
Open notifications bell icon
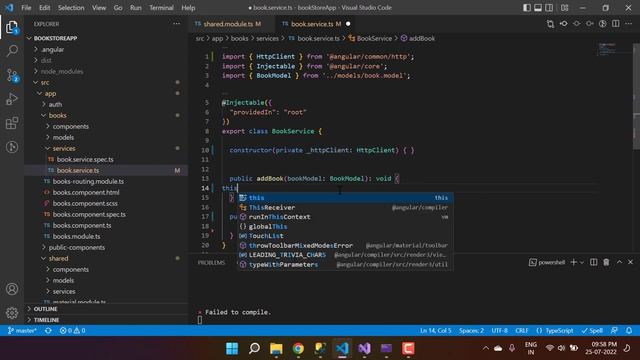[629, 331]
